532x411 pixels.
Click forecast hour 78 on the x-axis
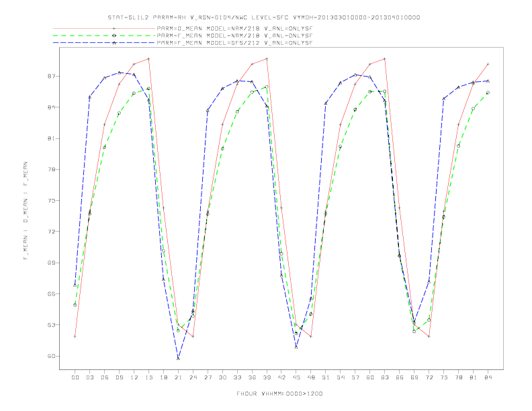459,377
